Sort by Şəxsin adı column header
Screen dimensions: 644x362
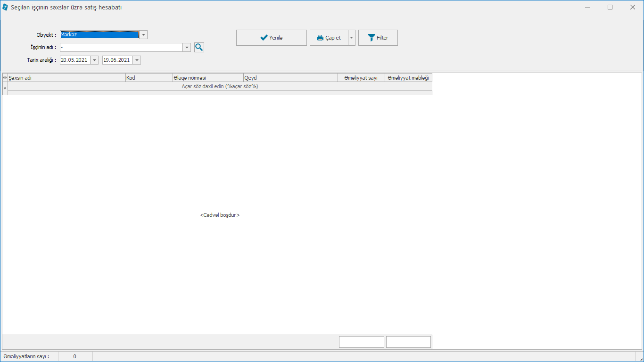point(66,78)
